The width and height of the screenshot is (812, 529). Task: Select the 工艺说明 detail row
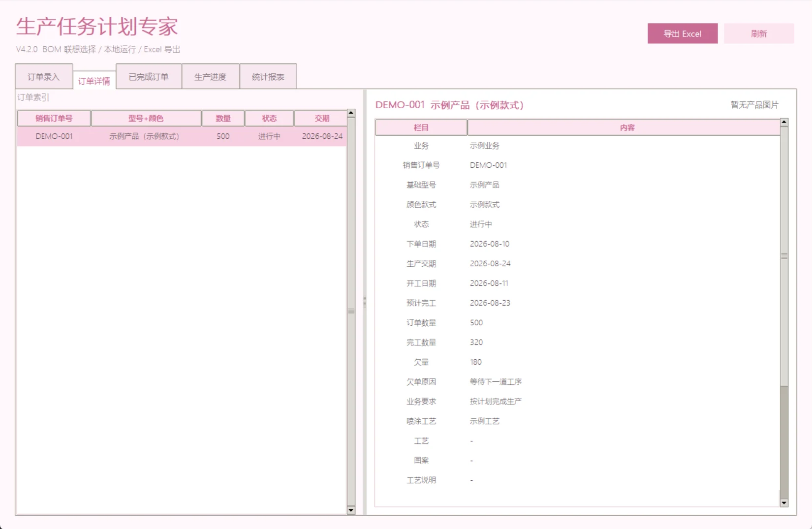[578, 480]
